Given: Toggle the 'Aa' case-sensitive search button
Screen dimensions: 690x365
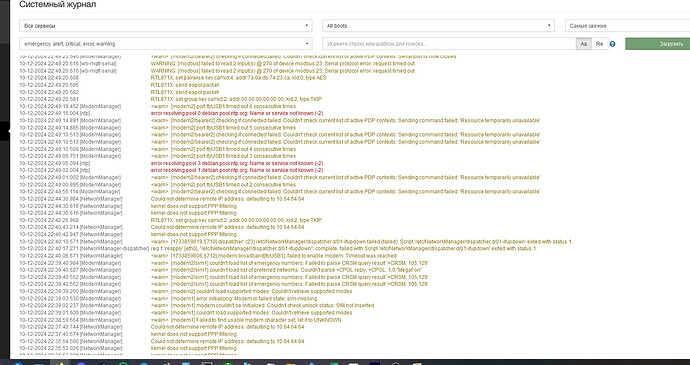Looking at the screenshot, I should point(584,44).
